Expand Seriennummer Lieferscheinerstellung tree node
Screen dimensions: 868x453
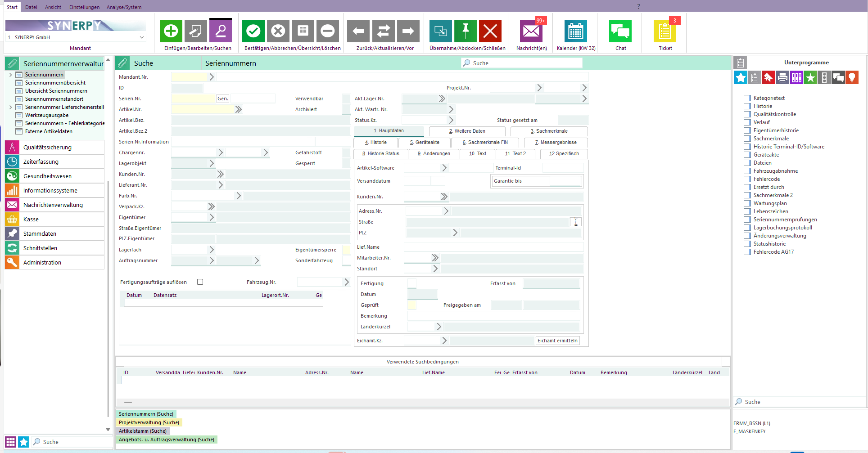pos(10,107)
